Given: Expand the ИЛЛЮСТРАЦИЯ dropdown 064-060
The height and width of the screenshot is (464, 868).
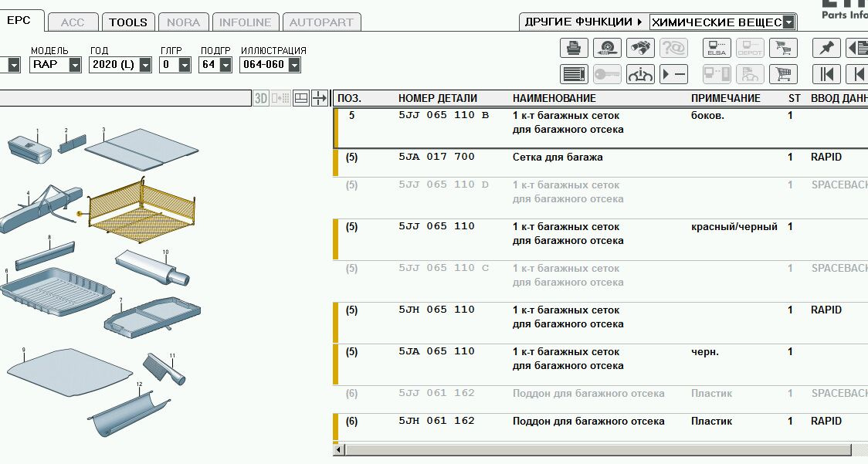Looking at the screenshot, I should tap(294, 65).
